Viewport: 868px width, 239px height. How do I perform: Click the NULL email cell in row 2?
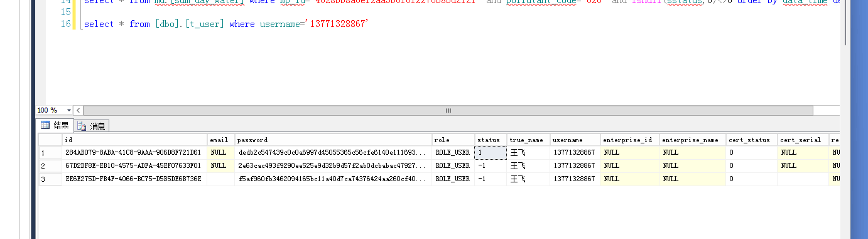221,165
